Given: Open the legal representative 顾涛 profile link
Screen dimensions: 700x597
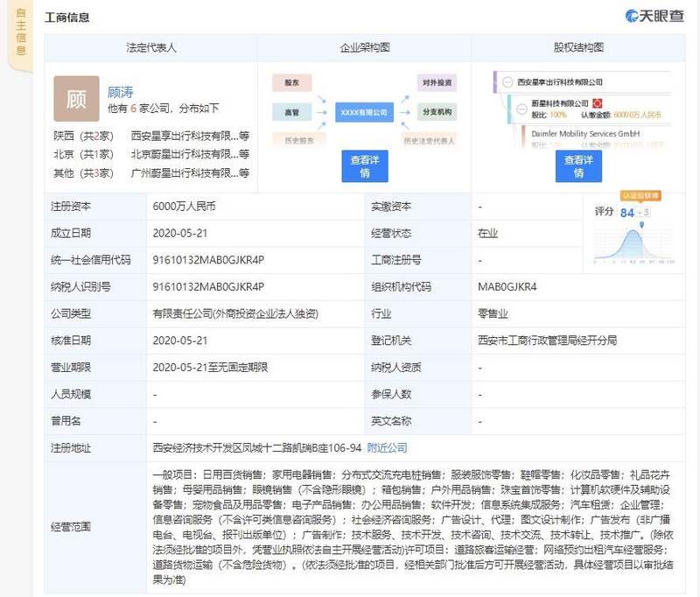Looking at the screenshot, I should pos(121,92).
